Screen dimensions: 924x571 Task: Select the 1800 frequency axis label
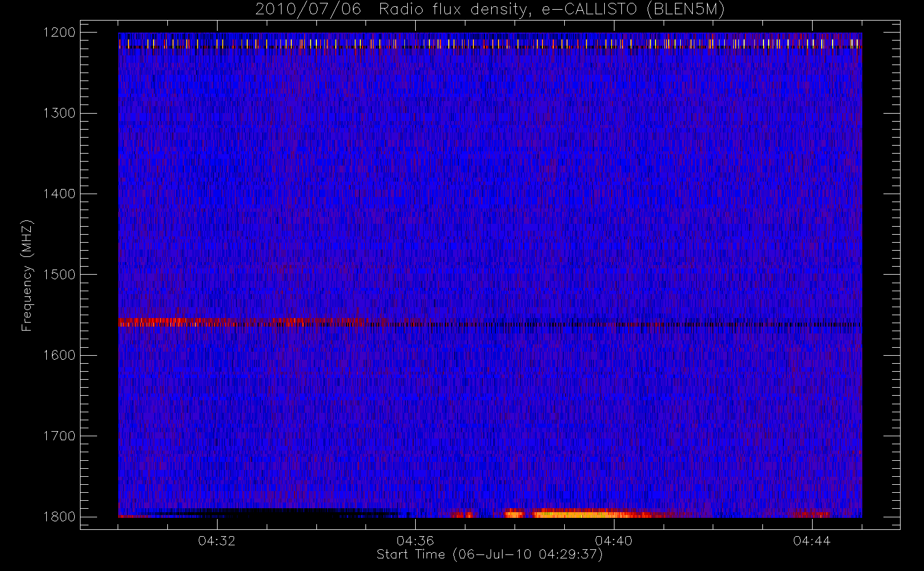point(59,517)
